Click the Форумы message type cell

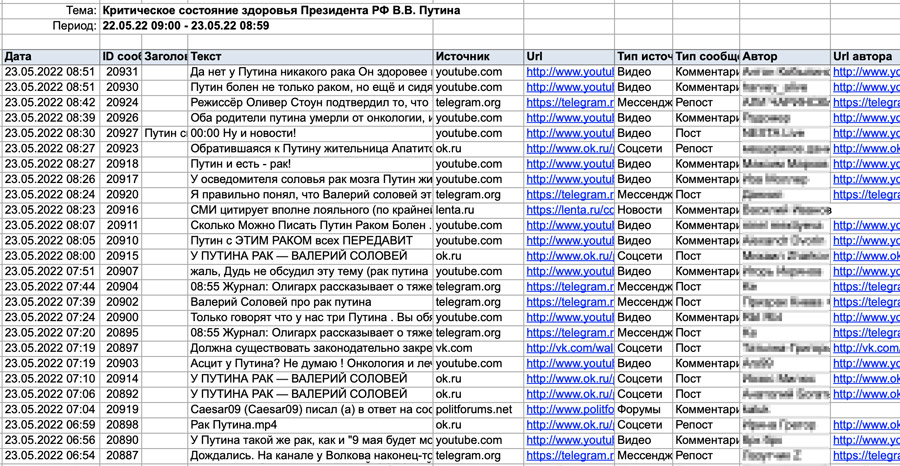644,409
